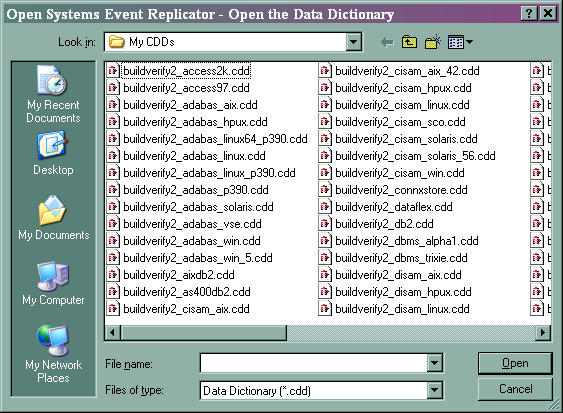563x413 pixels.
Task: Select buildverify2_access97.cdd file icon
Action: click(x=113, y=88)
